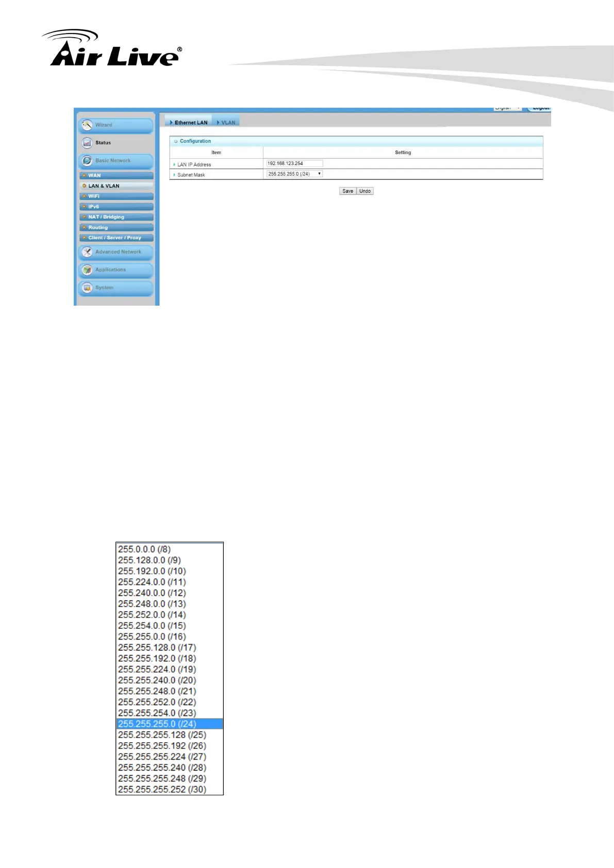Expand the Subnet Mask dropdown
Screen dimensions: 614x868
tap(294, 174)
